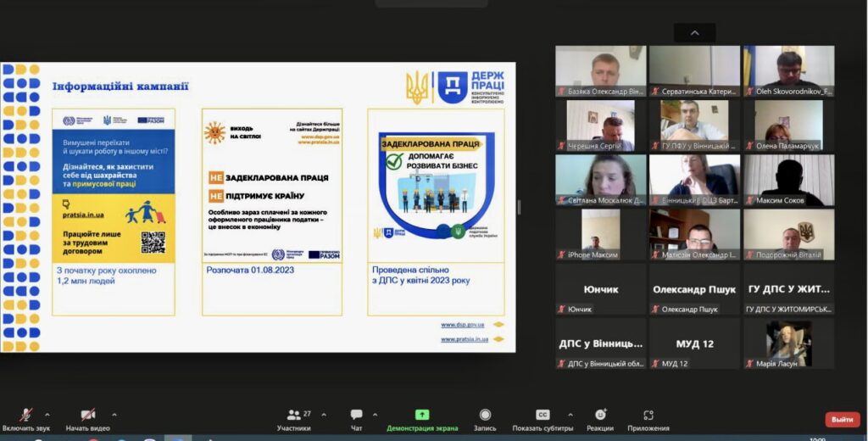Expand audio options arrow next to microphone
Screen dimensions: 868x441
coord(47,416)
